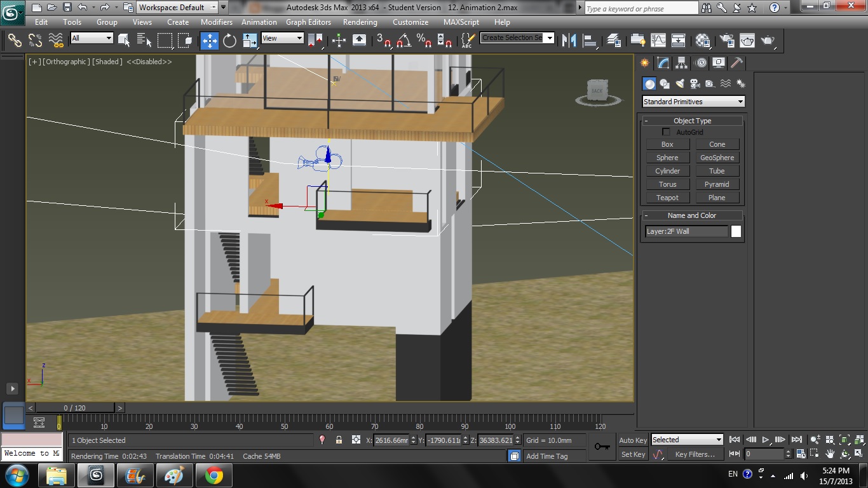The image size is (868, 488).
Task: Open the View reference coordinate dropdown
Action: click(282, 37)
